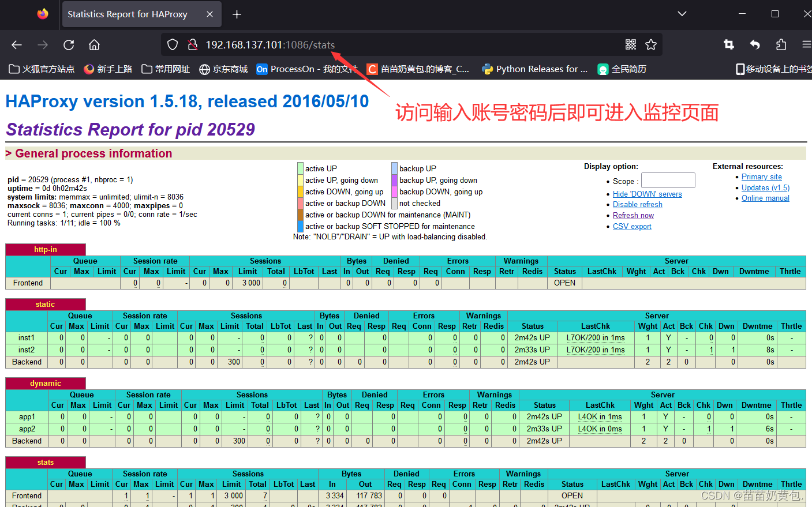This screenshot has width=812, height=507.
Task: Open the Firefox application menu
Action: [806, 44]
